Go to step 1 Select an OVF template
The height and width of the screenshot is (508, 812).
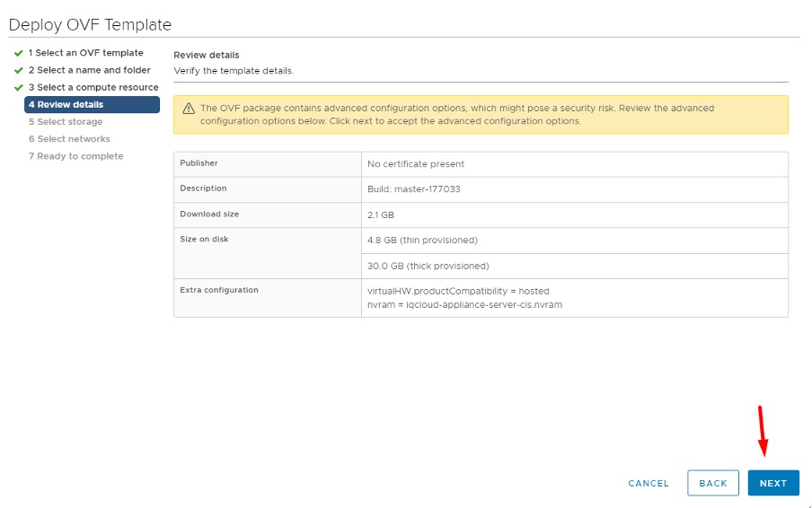(85, 53)
